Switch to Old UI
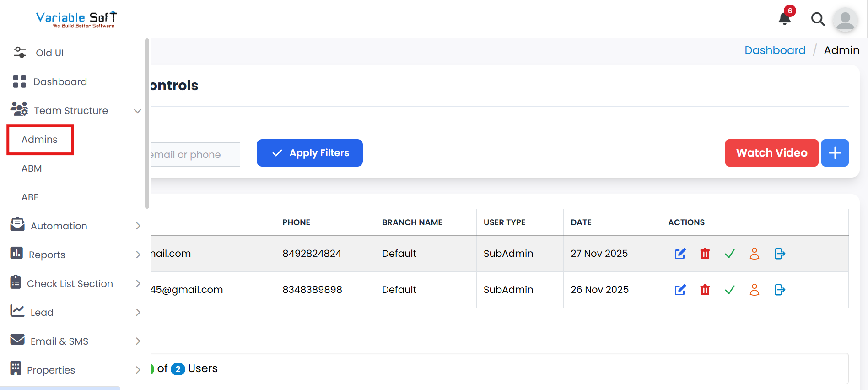Image resolution: width=868 pixels, height=390 pixels. pos(49,53)
